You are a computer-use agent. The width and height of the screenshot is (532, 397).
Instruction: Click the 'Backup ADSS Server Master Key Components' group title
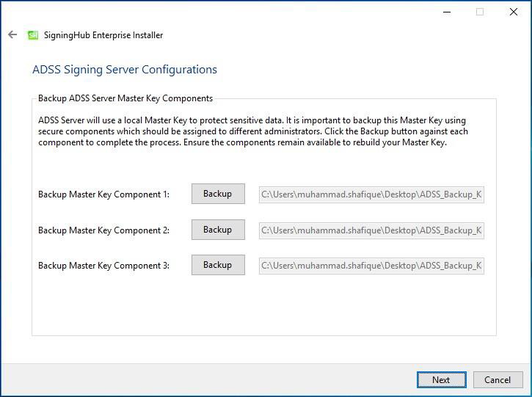tap(125, 98)
